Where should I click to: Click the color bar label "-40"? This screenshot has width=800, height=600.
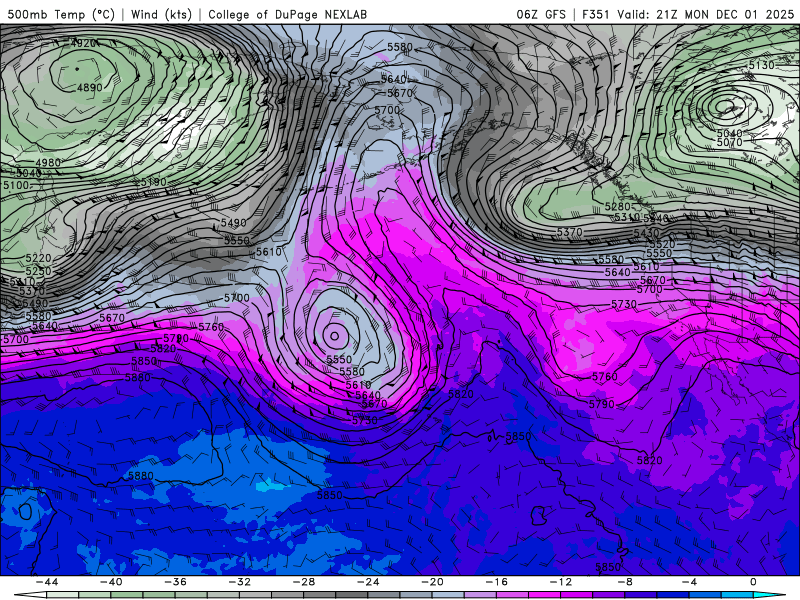111,582
